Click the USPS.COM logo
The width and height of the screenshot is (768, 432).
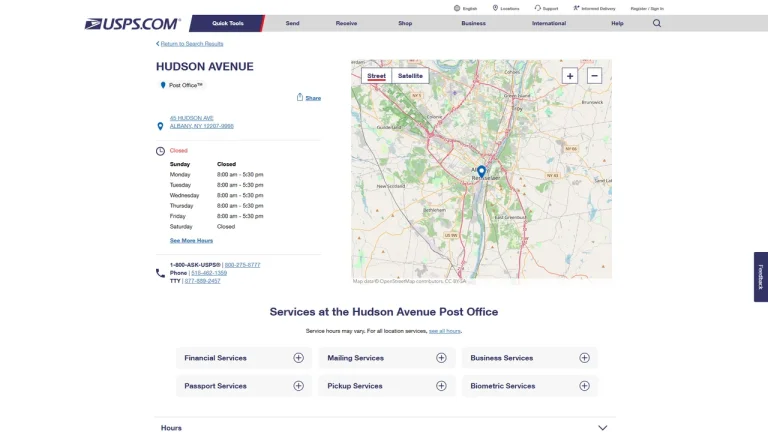(x=133, y=24)
